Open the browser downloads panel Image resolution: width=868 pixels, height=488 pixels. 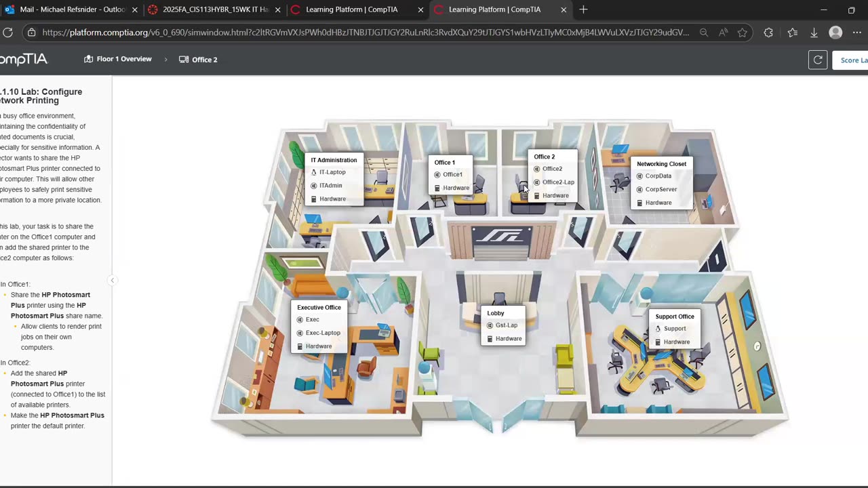tap(814, 33)
